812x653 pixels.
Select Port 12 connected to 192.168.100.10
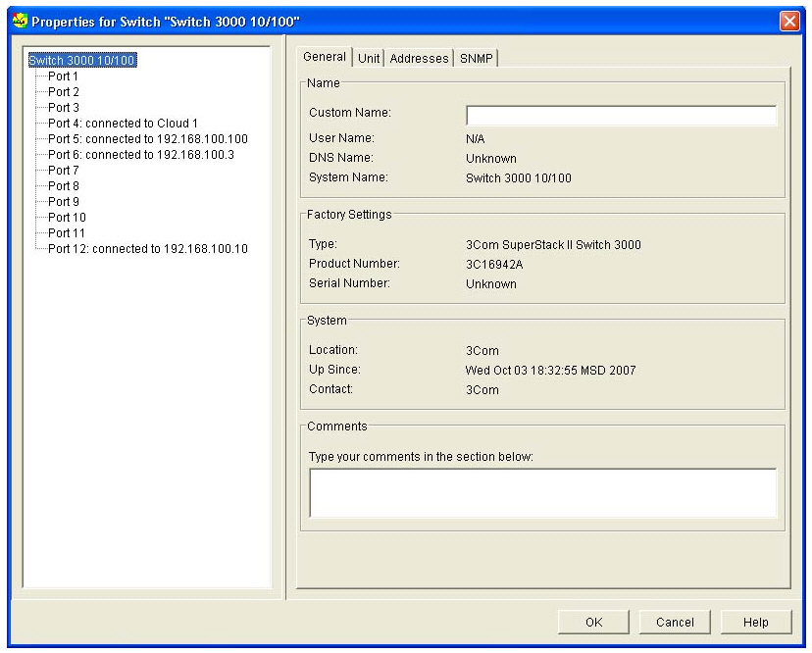click(x=147, y=249)
